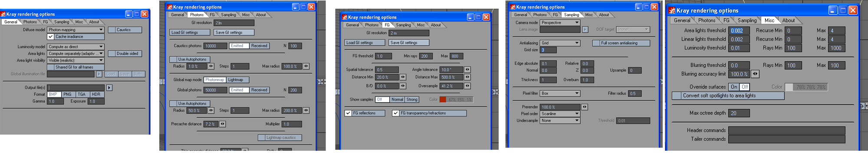
Task: Click the stepper arrows beside Oversample 41.2 %
Action: [467, 86]
